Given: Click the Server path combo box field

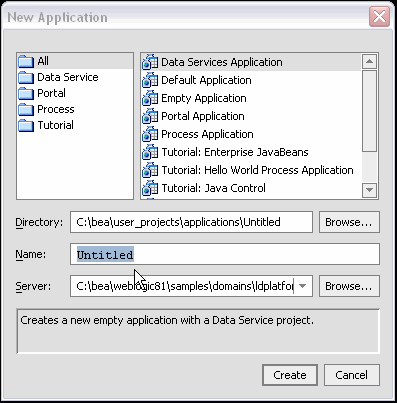Looking at the screenshot, I should point(191,286).
